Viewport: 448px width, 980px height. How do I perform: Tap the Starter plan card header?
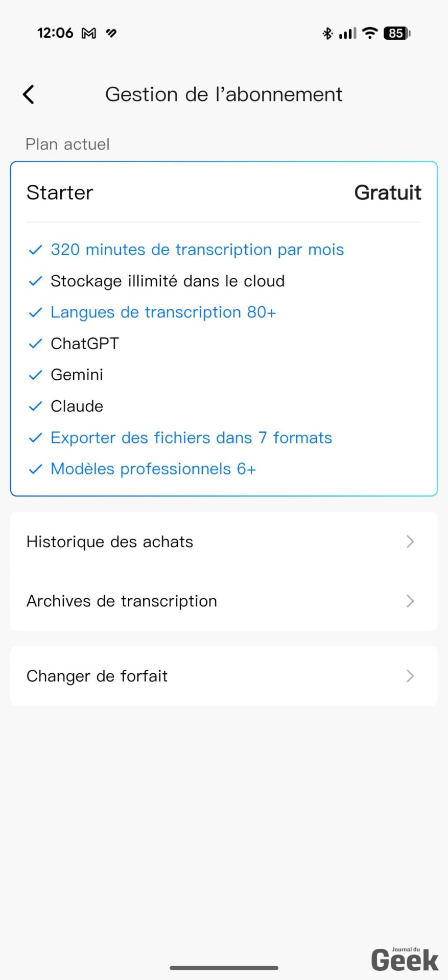coord(60,193)
